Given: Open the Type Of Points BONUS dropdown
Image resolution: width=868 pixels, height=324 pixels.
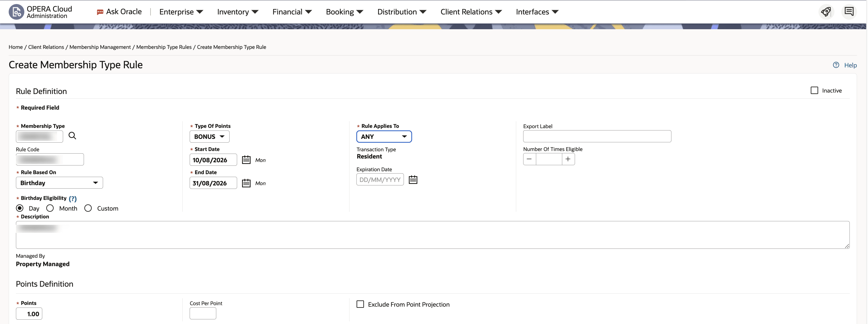Looking at the screenshot, I should coord(210,137).
